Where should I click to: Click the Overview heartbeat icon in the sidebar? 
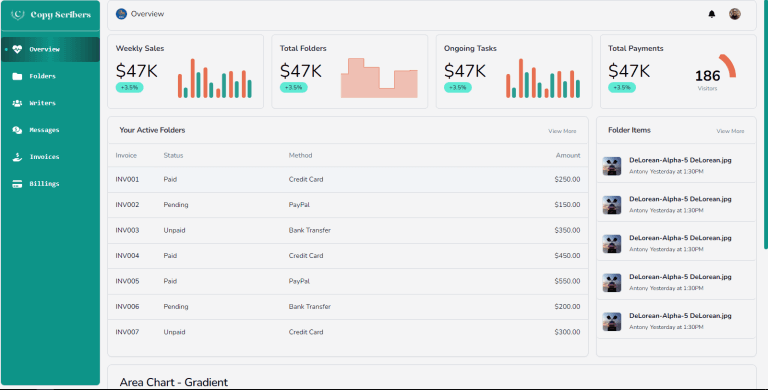17,49
